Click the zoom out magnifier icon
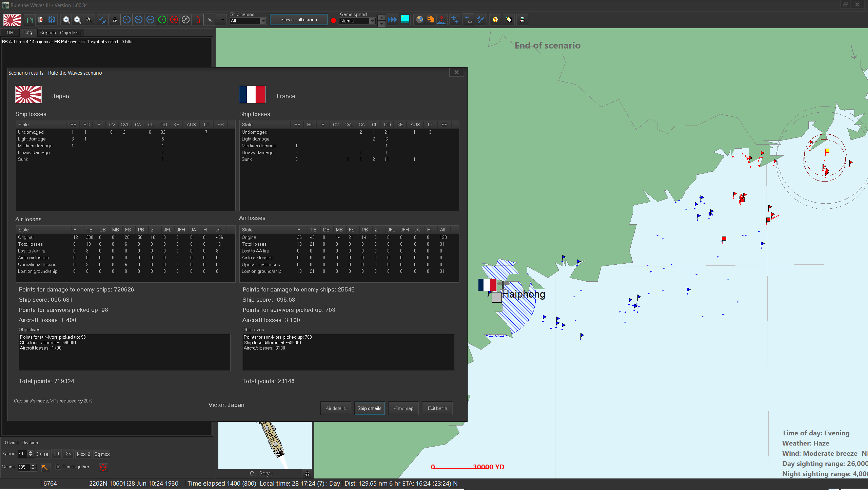The width and height of the screenshot is (868, 490). (x=78, y=20)
